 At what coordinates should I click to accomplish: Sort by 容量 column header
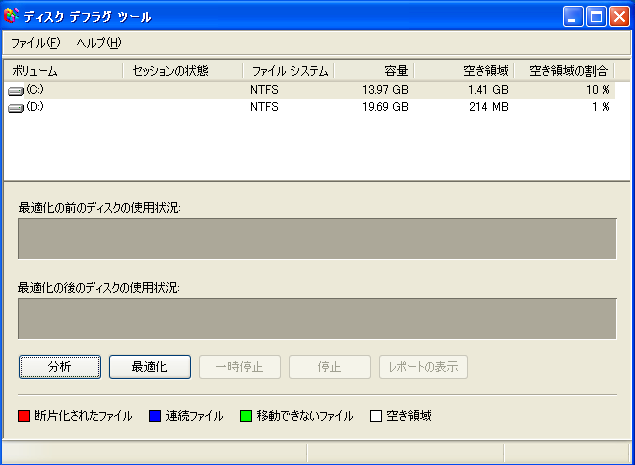(374, 71)
